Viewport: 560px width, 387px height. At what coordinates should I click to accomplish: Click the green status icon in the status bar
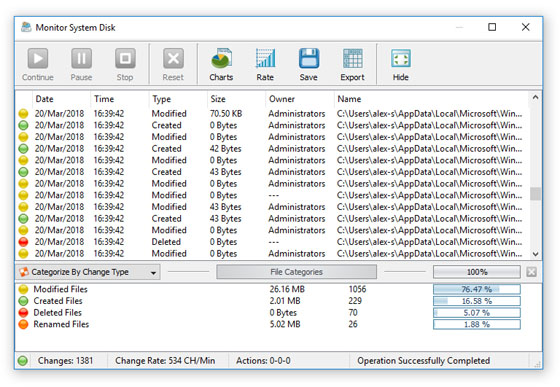[x=23, y=361]
